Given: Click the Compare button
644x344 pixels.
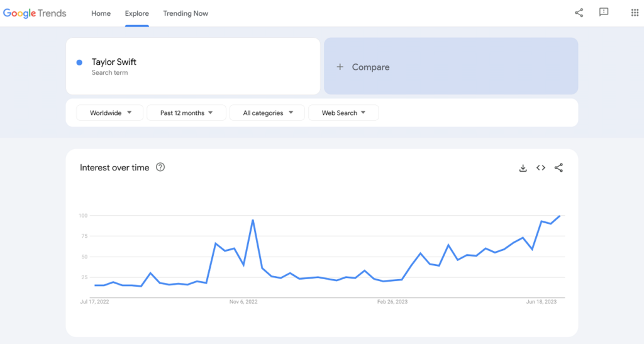Looking at the screenshot, I should click(x=450, y=67).
